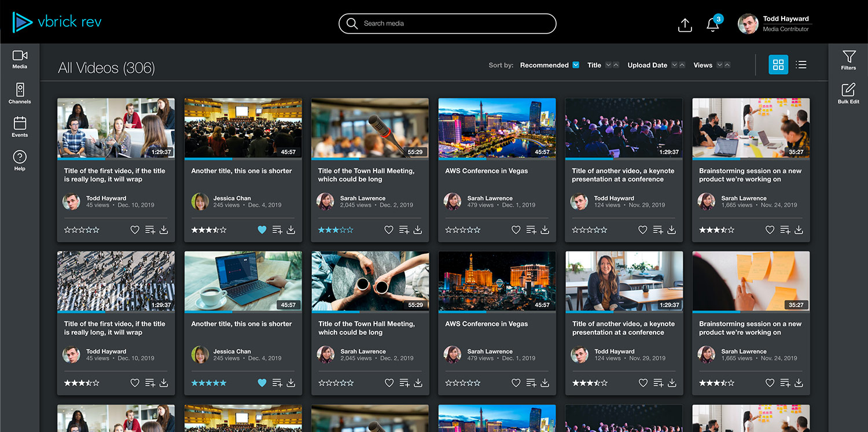The width and height of the screenshot is (868, 432).
Task: Add dark audience keynote video to playlist
Action: pyautogui.click(x=658, y=230)
